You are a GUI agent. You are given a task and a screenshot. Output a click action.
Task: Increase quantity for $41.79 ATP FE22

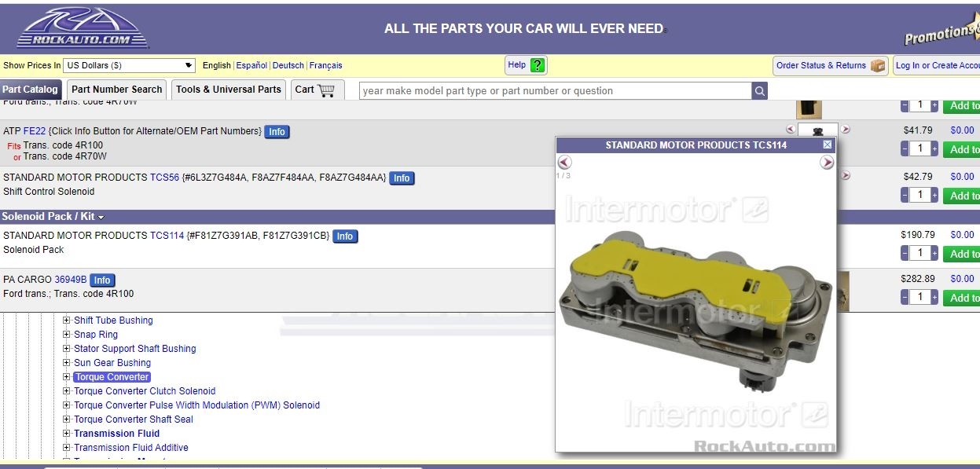(934, 148)
